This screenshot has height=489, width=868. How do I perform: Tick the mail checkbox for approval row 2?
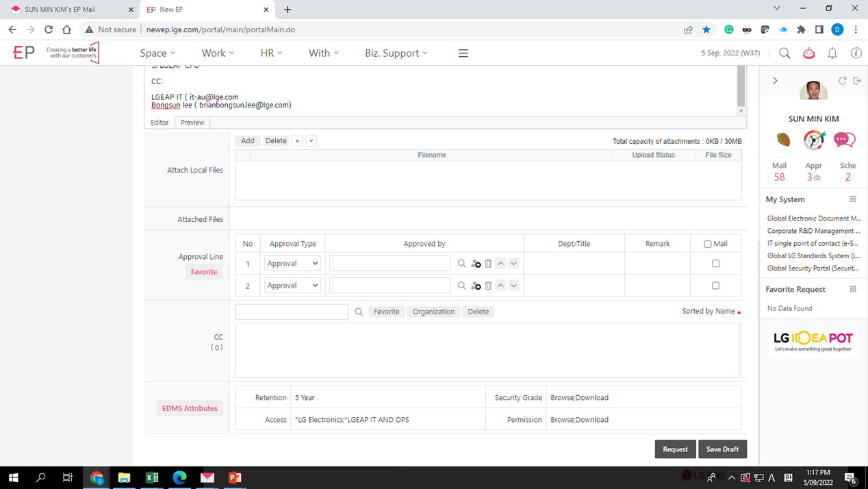click(x=715, y=286)
